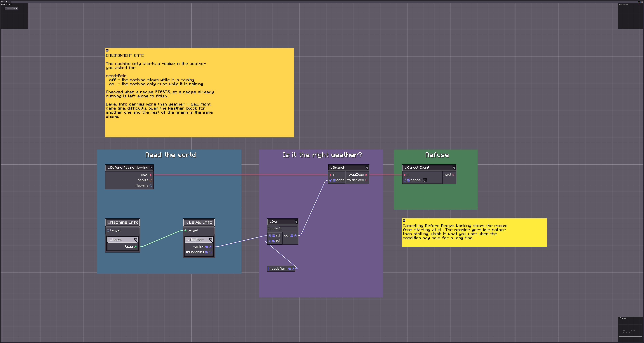This screenshot has height=343, width=644.
Task: Click the raining boolean type icon
Action: click(206, 247)
